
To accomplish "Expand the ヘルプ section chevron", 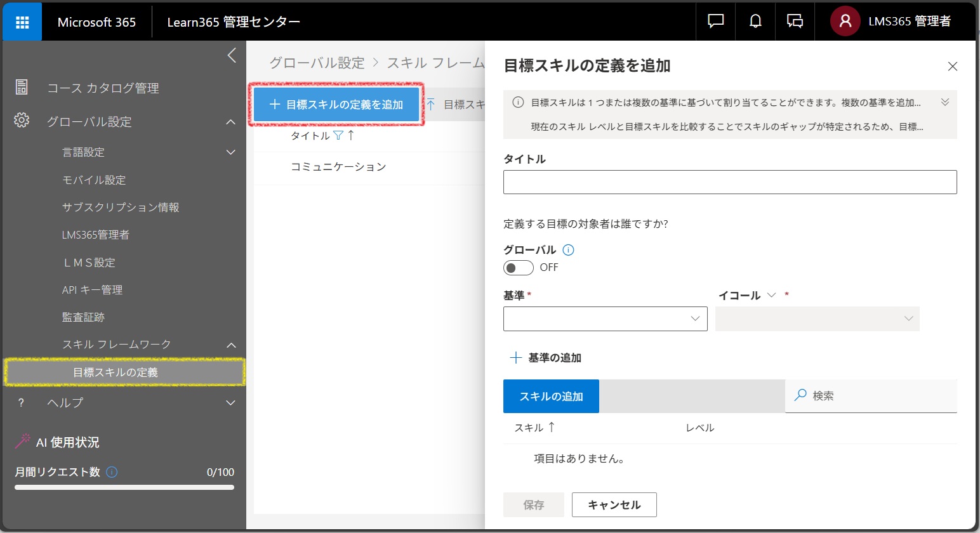I will (x=231, y=402).
